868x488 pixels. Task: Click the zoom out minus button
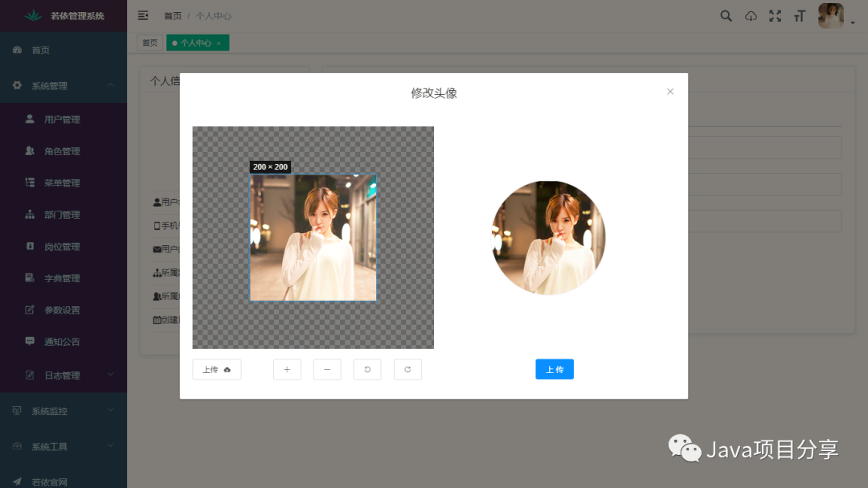tap(327, 369)
